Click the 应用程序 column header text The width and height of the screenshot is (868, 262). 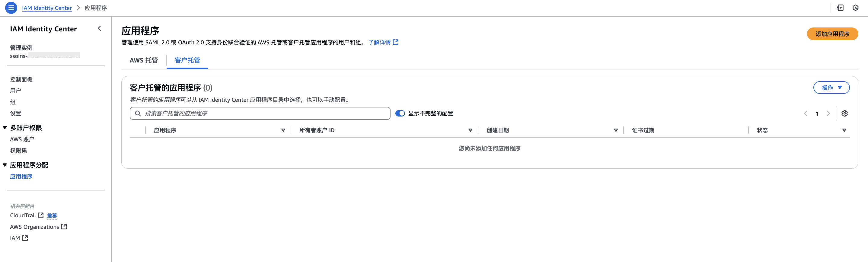pyautogui.click(x=165, y=130)
